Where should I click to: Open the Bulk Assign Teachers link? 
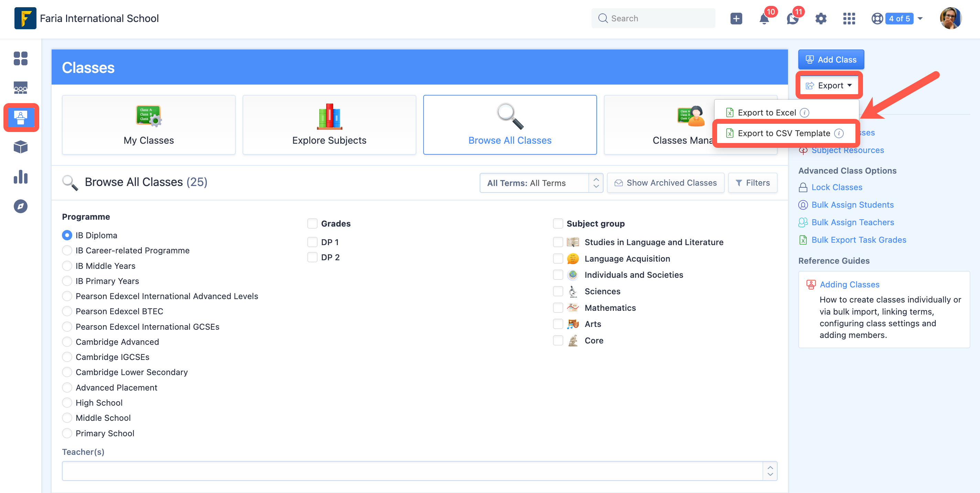coord(853,222)
